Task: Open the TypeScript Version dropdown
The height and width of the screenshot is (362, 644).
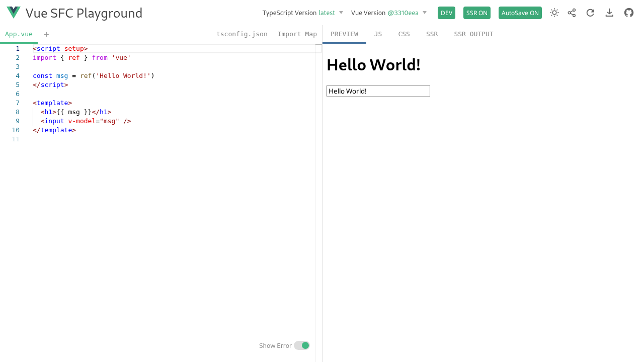Action: [x=303, y=13]
